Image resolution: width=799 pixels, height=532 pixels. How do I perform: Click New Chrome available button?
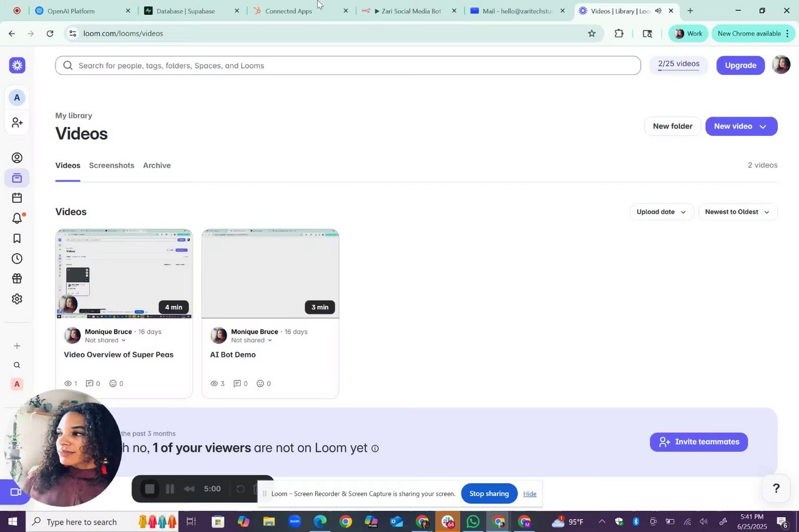(754, 34)
